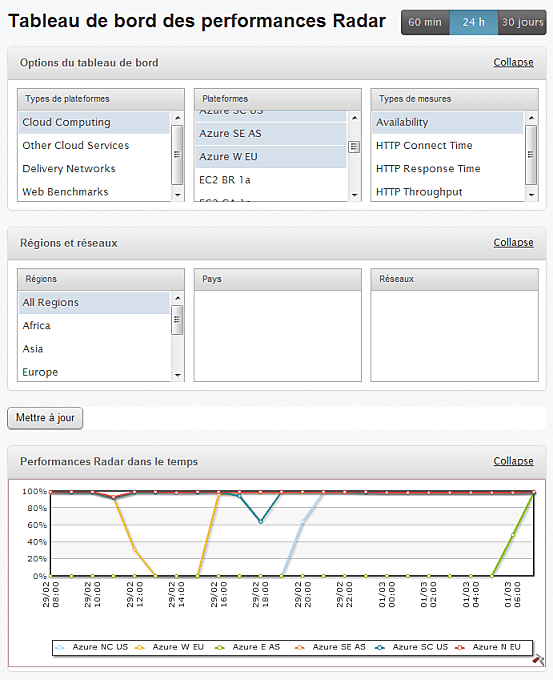Select Asia region

coord(94,349)
